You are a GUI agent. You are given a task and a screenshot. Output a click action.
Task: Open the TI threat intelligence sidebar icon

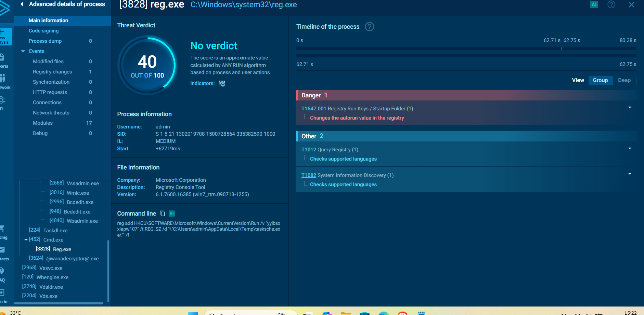click(3, 103)
